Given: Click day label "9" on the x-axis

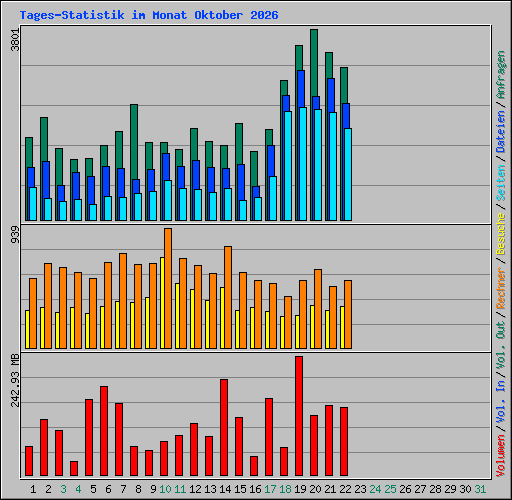Looking at the screenshot, I should tap(153, 489).
